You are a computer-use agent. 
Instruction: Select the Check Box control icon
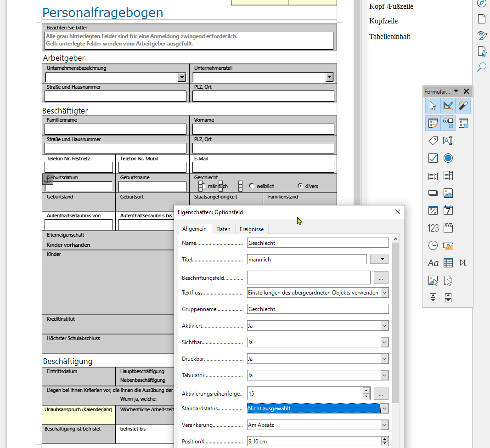(433, 158)
